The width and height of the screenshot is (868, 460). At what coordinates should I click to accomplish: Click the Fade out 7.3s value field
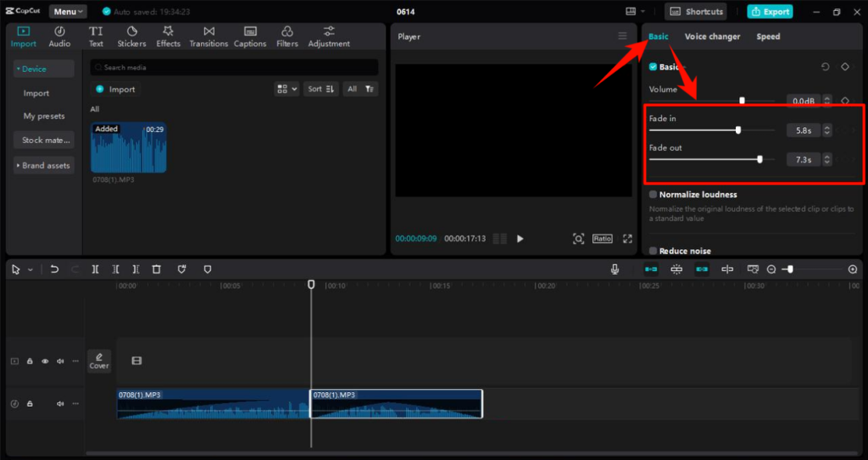coord(804,160)
